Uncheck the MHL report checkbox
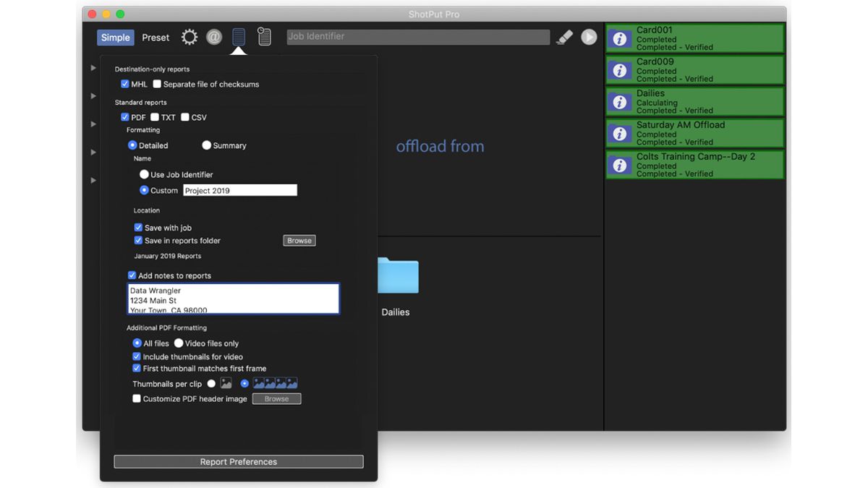Image resolution: width=868 pixels, height=488 pixels. coord(126,84)
